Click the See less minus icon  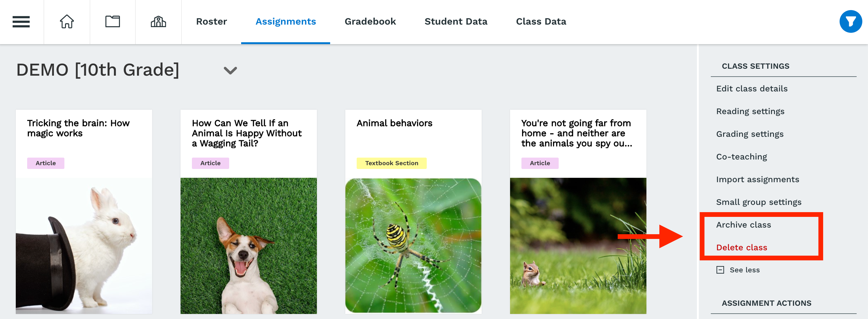point(720,270)
